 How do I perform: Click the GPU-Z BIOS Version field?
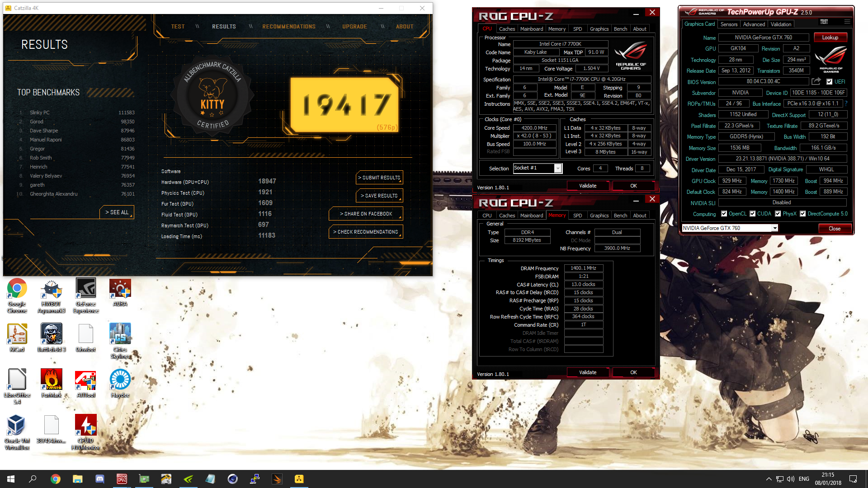click(763, 81)
